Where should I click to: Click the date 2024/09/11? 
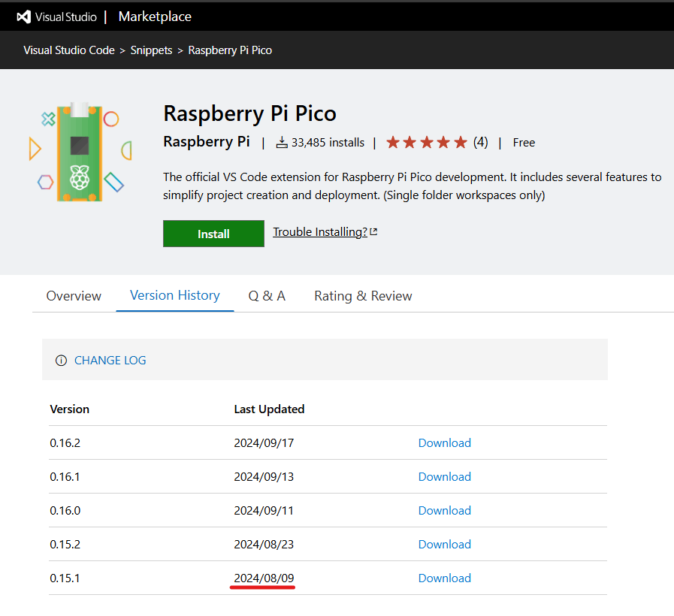[x=264, y=510]
